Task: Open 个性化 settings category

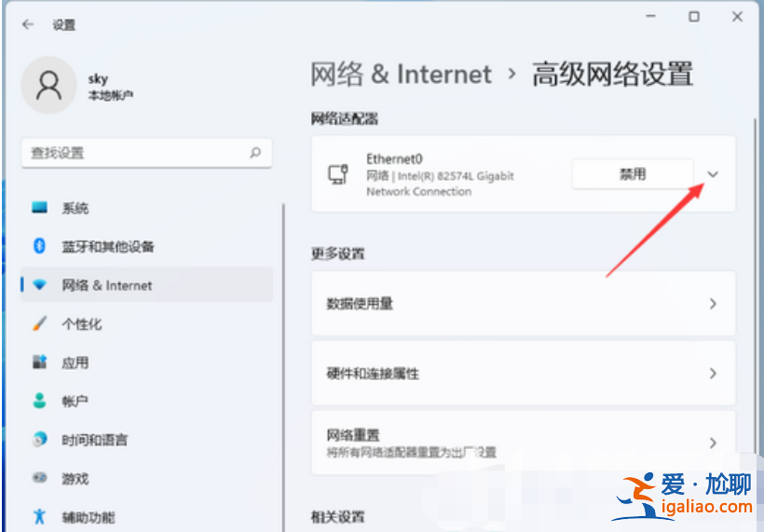Action: pos(146,324)
